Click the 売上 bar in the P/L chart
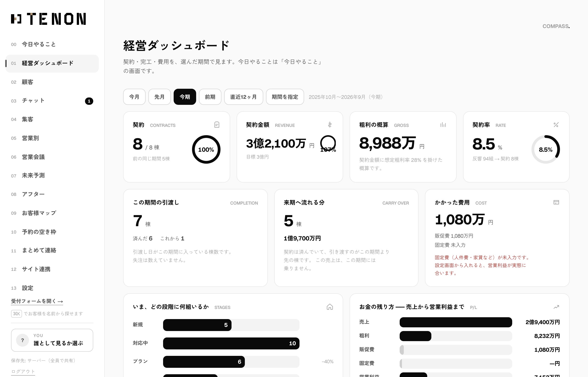Screen dimensions: 588x377 pyautogui.click(x=456, y=322)
